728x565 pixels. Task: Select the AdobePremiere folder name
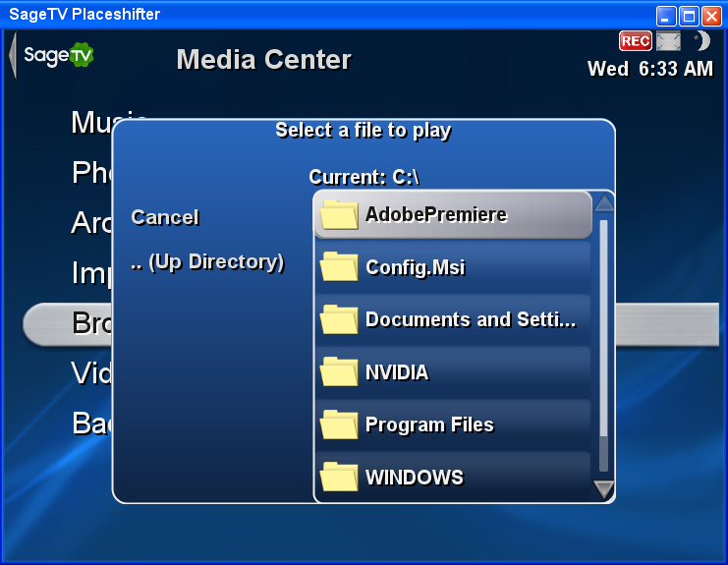click(436, 214)
